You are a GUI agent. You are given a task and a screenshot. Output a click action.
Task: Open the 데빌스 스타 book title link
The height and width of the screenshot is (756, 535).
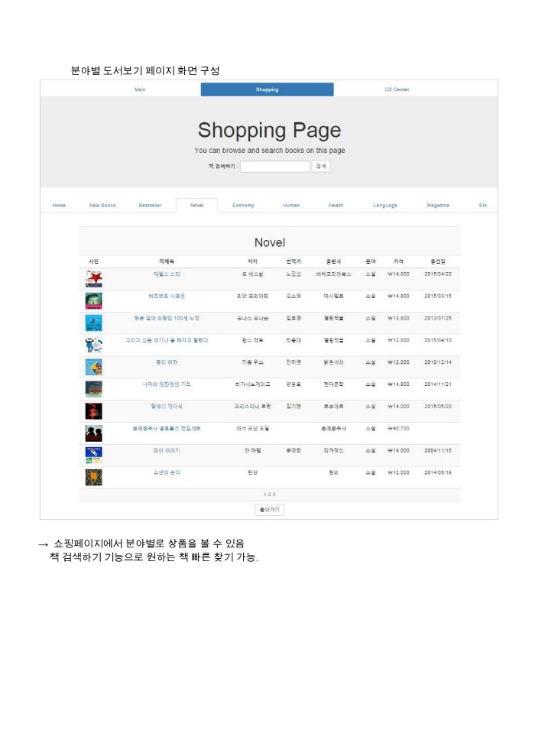167,274
